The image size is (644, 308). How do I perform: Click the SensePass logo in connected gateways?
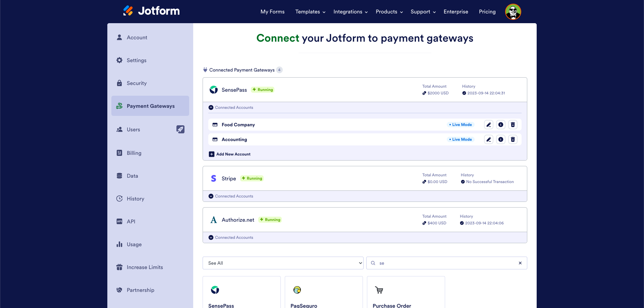pyautogui.click(x=214, y=90)
